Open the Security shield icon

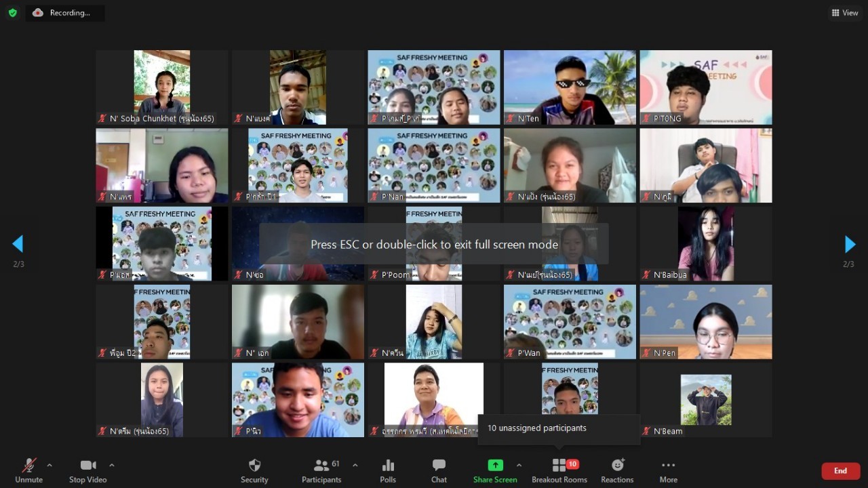pos(254,466)
